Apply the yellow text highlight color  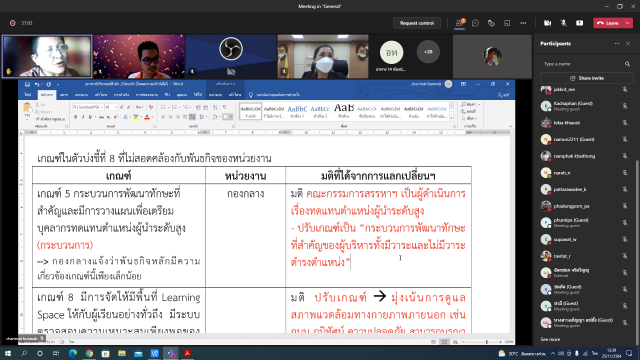136,117
